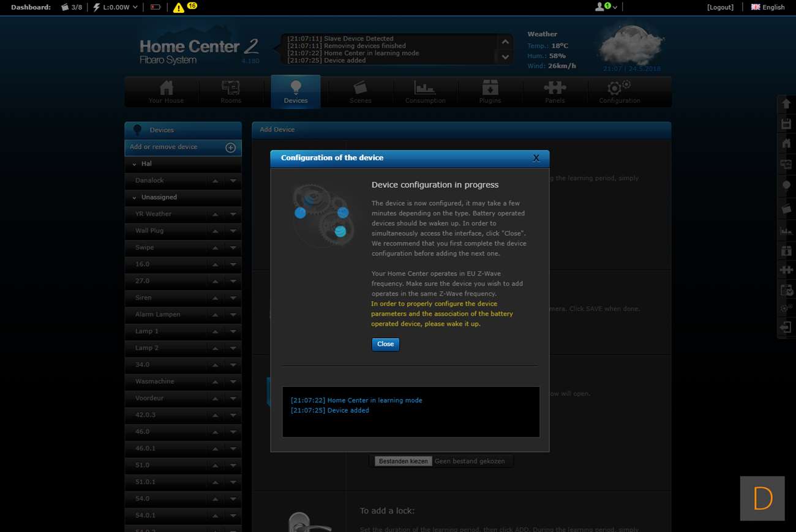Click the low battery indicator icon
Viewport: 796px width, 532px height.
point(156,7)
